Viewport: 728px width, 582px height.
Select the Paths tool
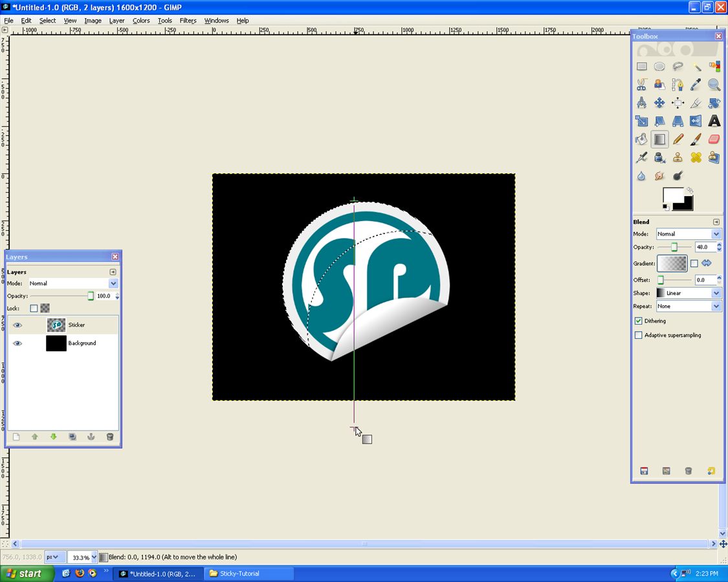[678, 85]
